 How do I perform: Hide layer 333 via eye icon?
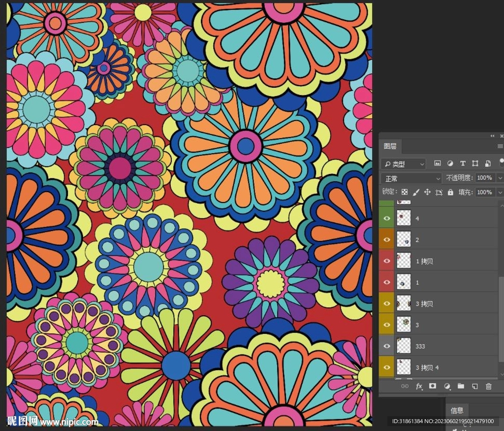pyautogui.click(x=387, y=346)
